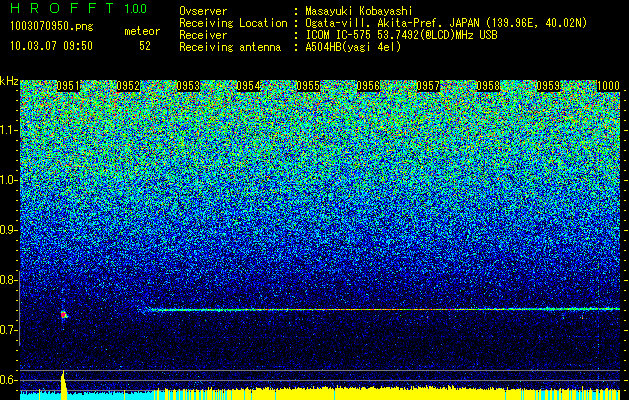This screenshot has width=629, height=400.
Task: Click the 0957 time marker label
Action: coord(428,86)
